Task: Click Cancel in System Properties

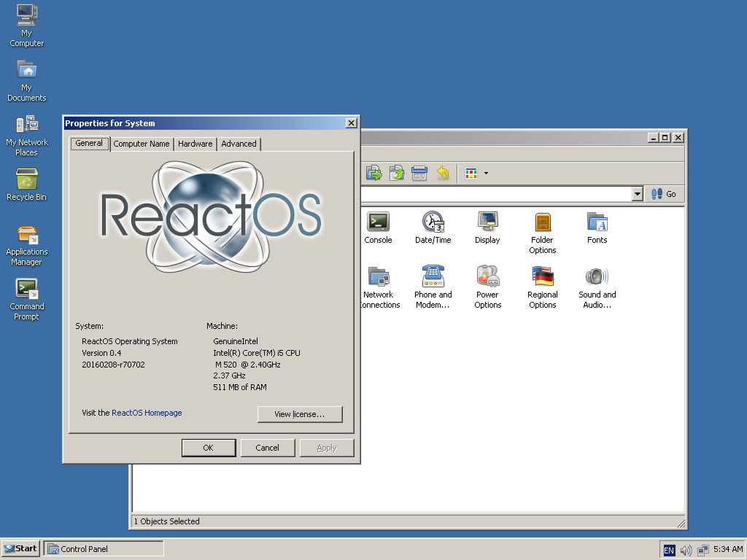Action: [267, 448]
